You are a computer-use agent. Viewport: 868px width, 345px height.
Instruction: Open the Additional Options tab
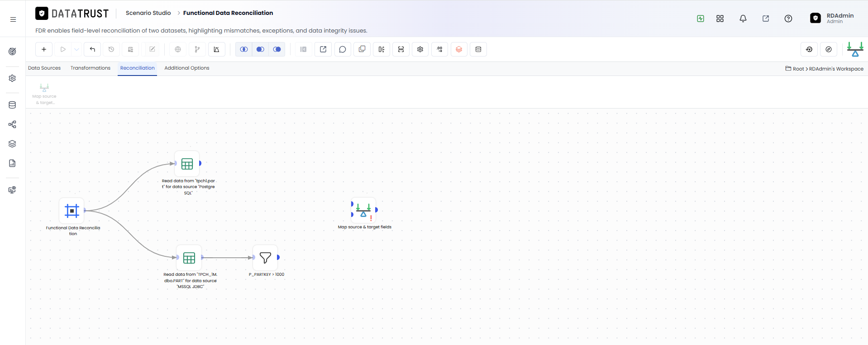187,68
